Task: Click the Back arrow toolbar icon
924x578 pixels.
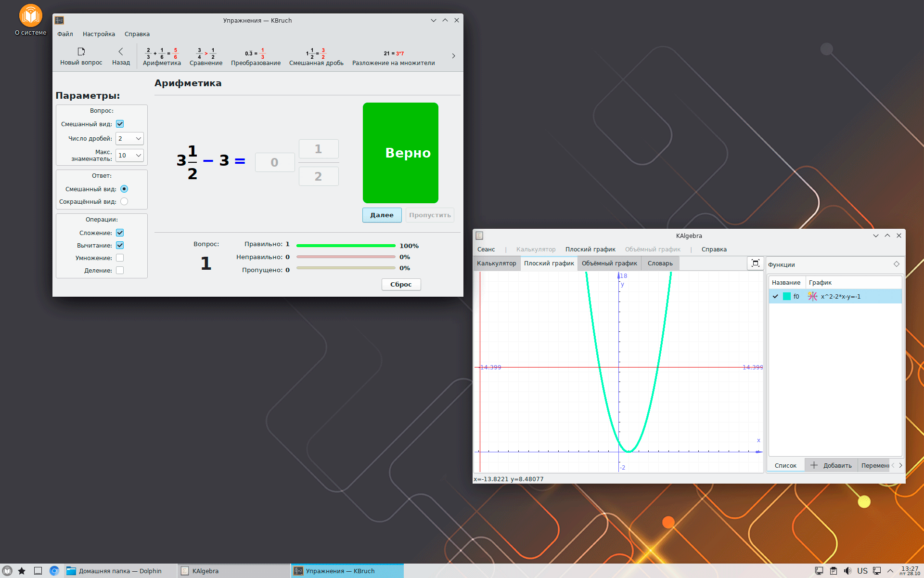Action: click(x=121, y=52)
